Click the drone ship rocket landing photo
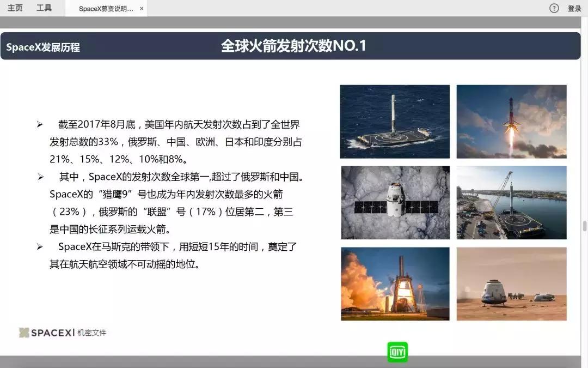This screenshot has height=368, width=588. [394, 121]
